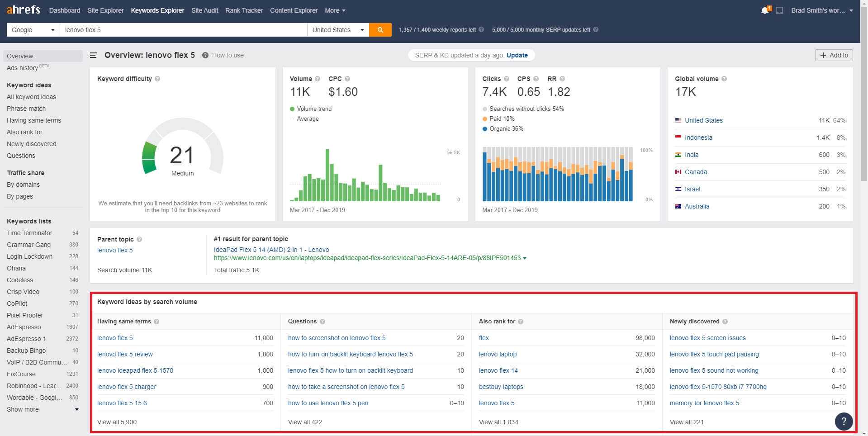Click the Canada flag icon
This screenshot has width=868, height=436.
(678, 172)
